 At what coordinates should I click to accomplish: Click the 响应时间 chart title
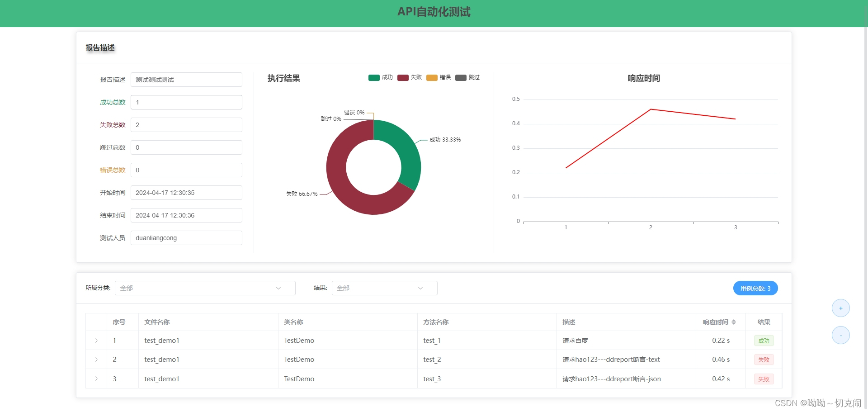coord(644,78)
